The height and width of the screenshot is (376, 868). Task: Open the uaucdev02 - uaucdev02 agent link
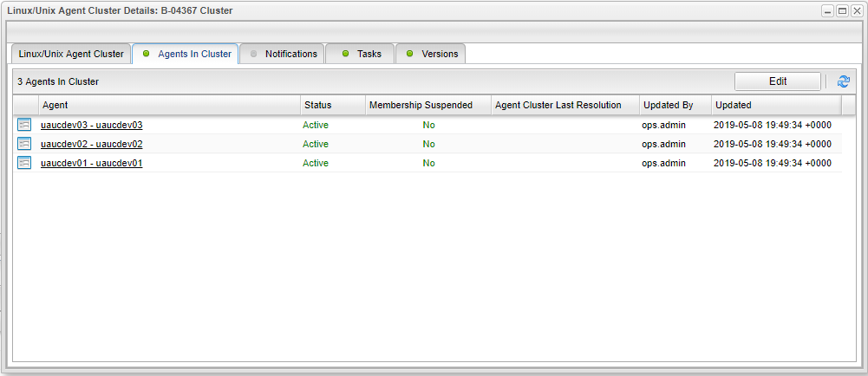[x=91, y=144]
